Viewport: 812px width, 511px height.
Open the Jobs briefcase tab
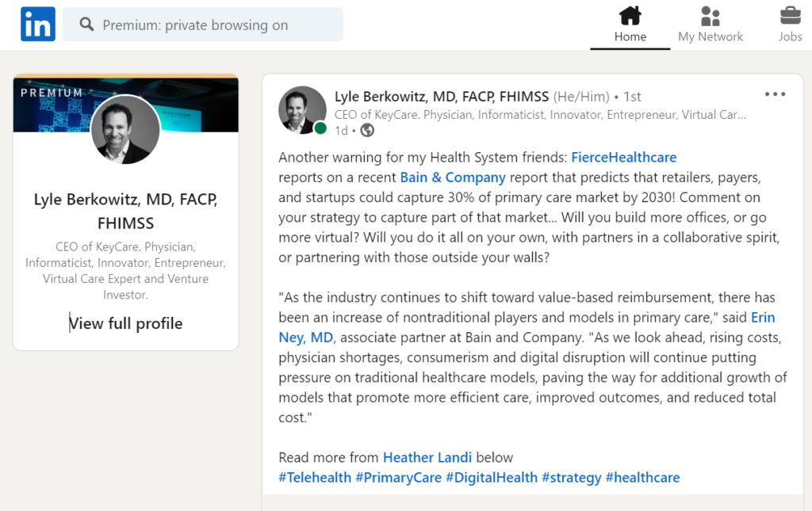pyautogui.click(x=790, y=25)
